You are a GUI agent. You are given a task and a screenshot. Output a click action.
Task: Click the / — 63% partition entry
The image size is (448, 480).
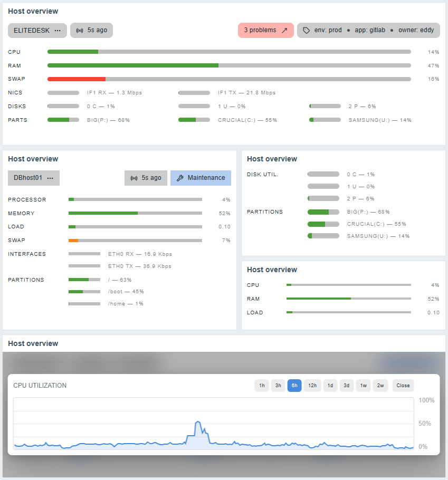(x=120, y=280)
